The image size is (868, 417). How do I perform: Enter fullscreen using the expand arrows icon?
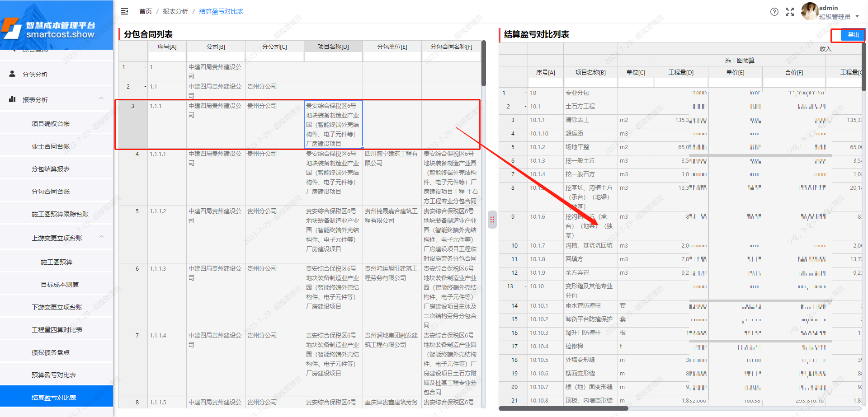coord(790,12)
